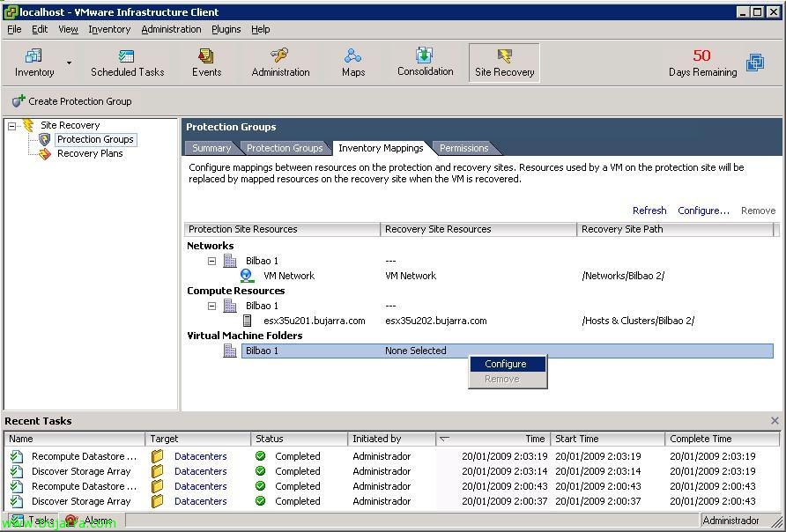Select Protection Groups in the tree
The image size is (786, 532).
[x=95, y=139]
